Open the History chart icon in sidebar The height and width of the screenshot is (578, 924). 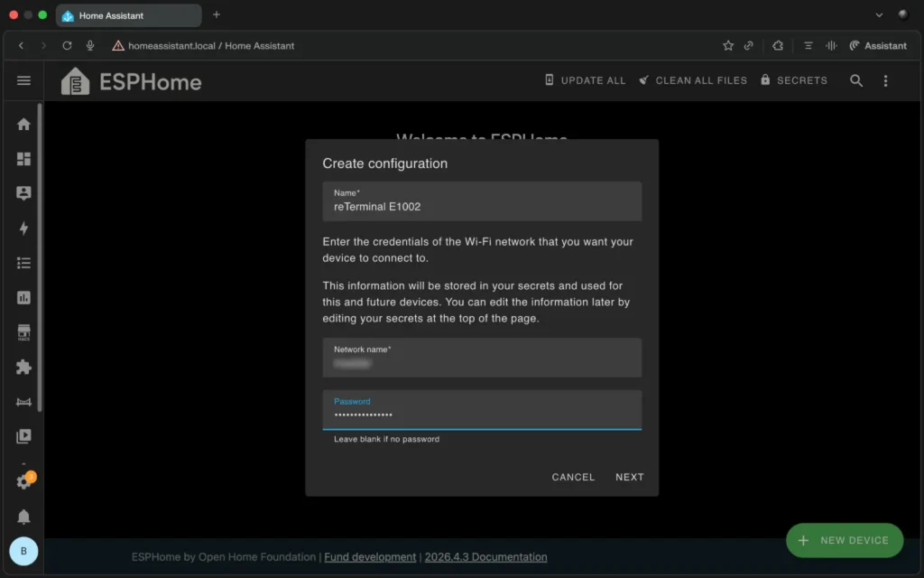23,298
